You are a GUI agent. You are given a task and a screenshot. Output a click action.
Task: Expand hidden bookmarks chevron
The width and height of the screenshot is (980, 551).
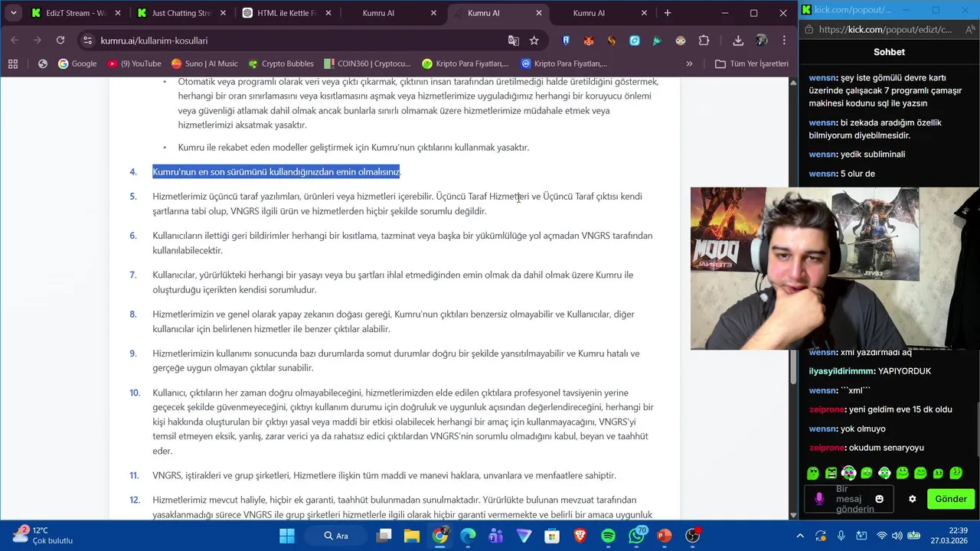coord(689,64)
